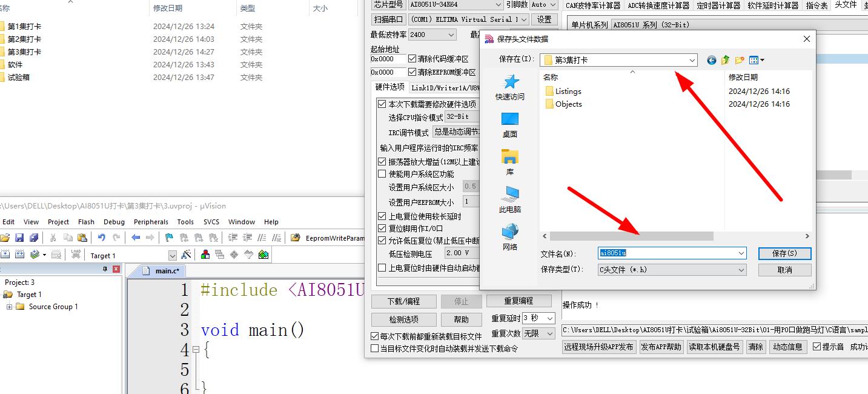Open view menu icon in save dialog
The width and height of the screenshot is (868, 394).
(x=757, y=60)
